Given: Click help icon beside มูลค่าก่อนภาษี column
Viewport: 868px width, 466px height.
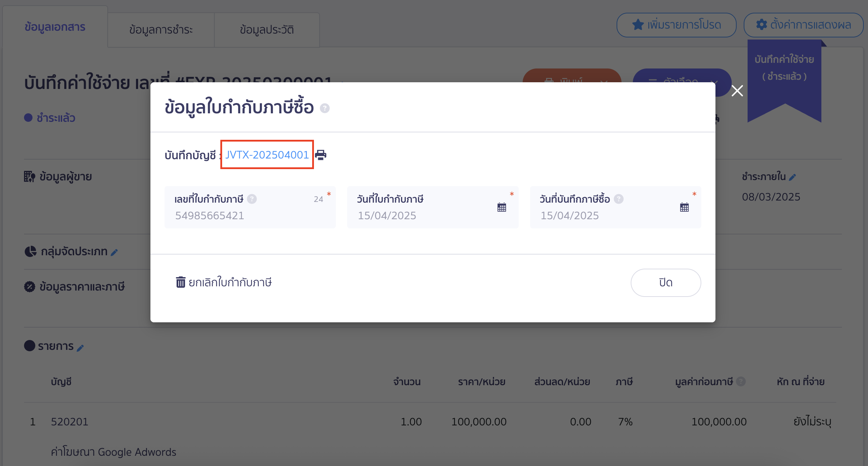Looking at the screenshot, I should coord(741,381).
